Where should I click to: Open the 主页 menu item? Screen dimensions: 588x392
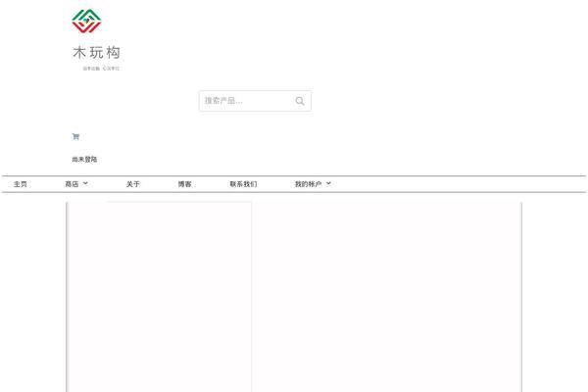coord(21,184)
